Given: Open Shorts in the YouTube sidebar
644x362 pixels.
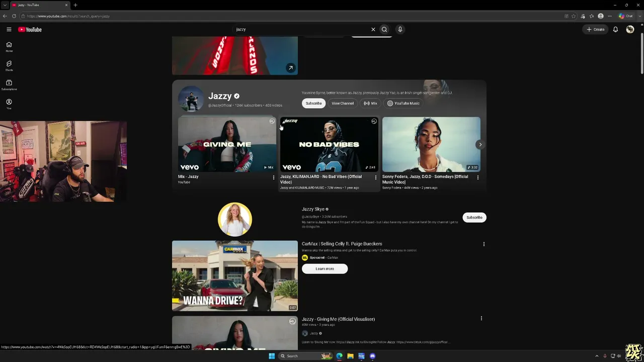Looking at the screenshot, I should pyautogui.click(x=9, y=66).
